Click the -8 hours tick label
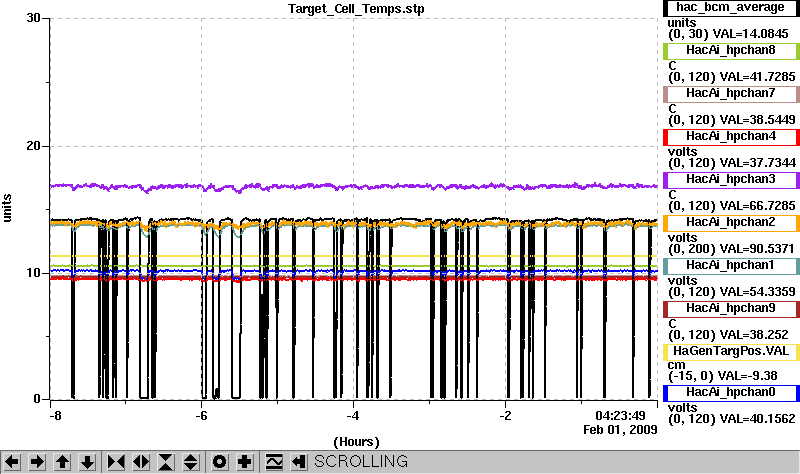The width and height of the screenshot is (800, 474). click(55, 416)
